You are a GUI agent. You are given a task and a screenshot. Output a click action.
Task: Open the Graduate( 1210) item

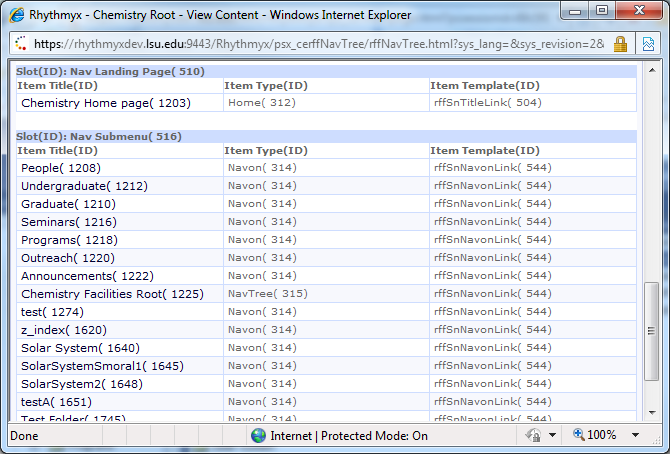pyautogui.click(x=68, y=204)
